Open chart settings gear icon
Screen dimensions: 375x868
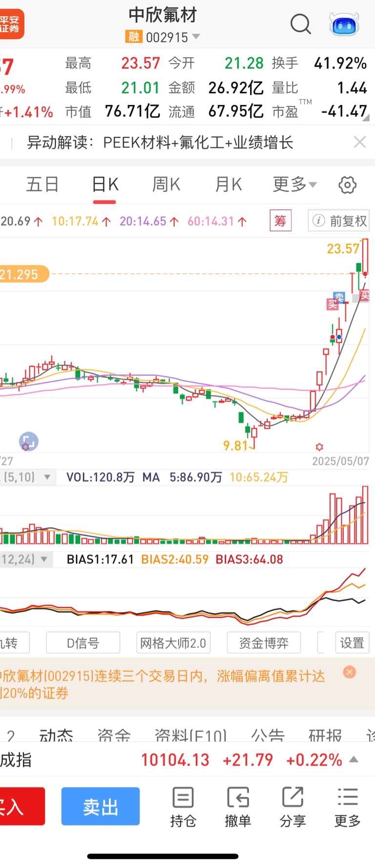click(347, 185)
